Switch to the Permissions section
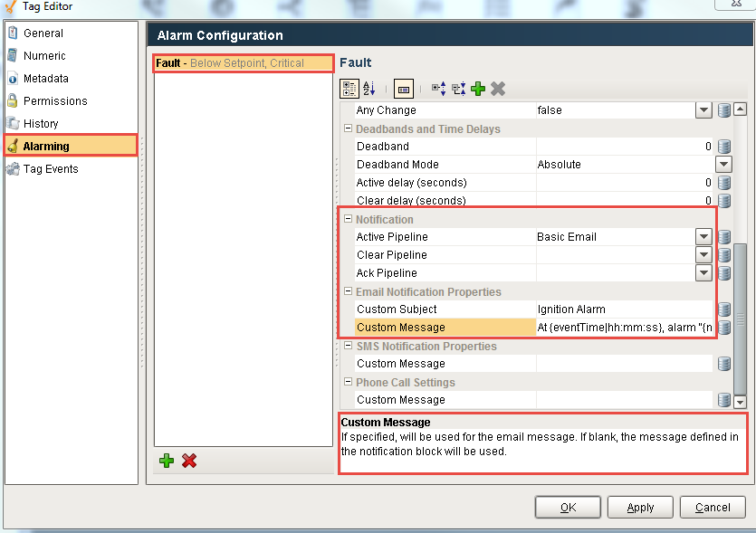756x533 pixels. point(54,100)
